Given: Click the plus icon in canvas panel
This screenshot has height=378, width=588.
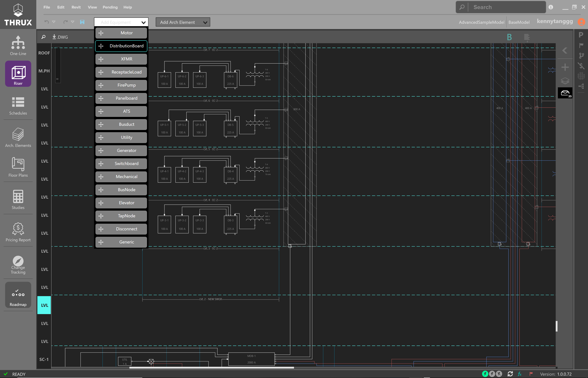Looking at the screenshot, I should pos(565,67).
